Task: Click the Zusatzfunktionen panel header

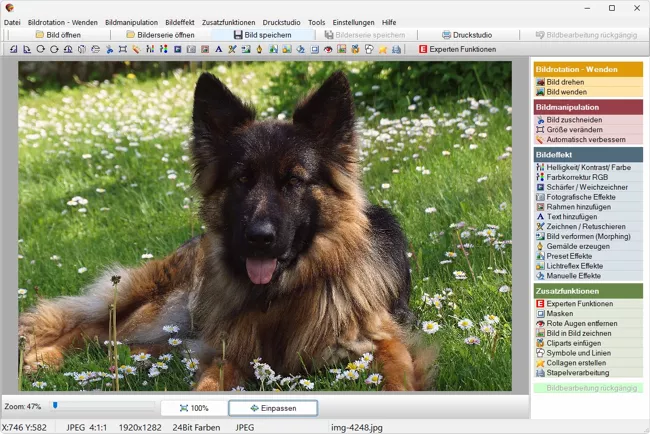Action: tap(588, 291)
